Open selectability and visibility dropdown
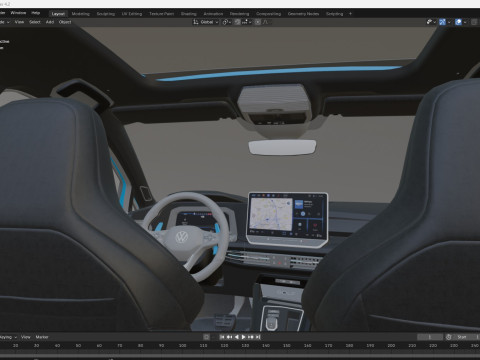 coord(431,22)
